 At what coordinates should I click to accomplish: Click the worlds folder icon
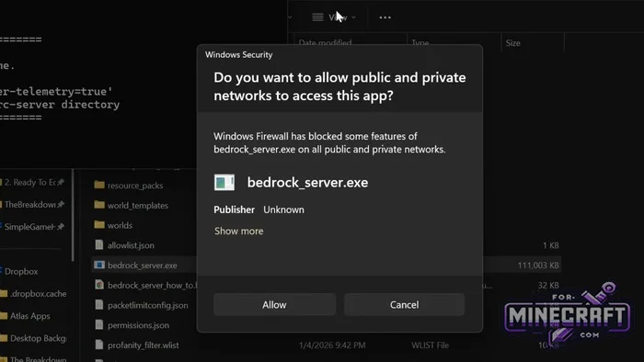point(99,224)
